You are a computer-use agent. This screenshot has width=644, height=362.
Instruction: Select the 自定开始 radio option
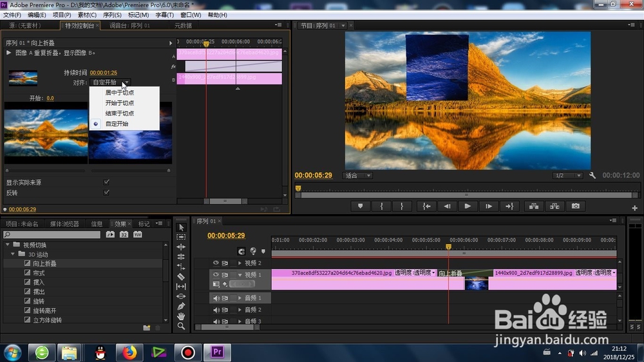[x=117, y=124]
